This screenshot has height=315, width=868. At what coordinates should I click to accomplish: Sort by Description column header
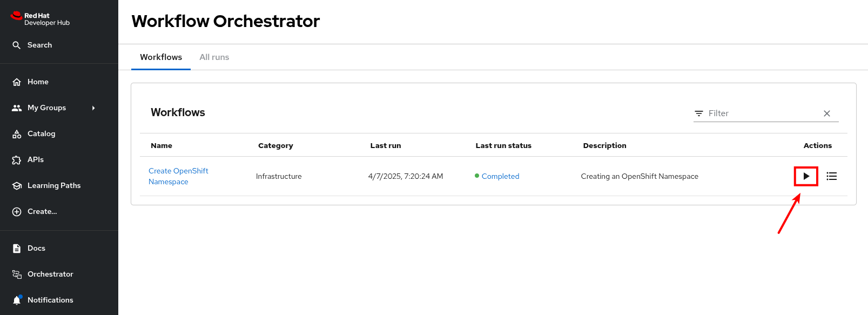(x=604, y=145)
